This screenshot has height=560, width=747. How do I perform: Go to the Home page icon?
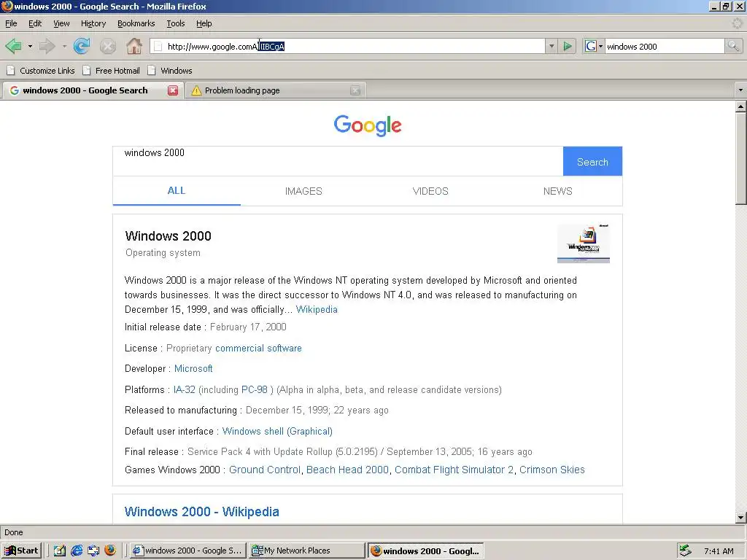(134, 46)
